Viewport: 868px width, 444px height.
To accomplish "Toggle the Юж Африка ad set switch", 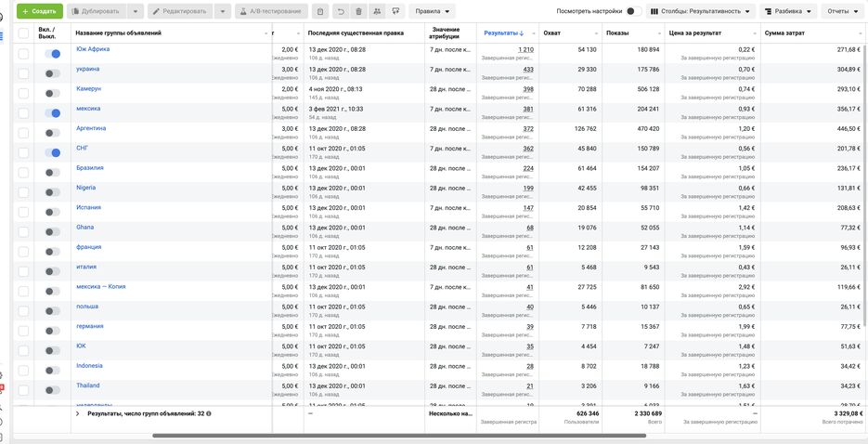I will tap(53, 54).
